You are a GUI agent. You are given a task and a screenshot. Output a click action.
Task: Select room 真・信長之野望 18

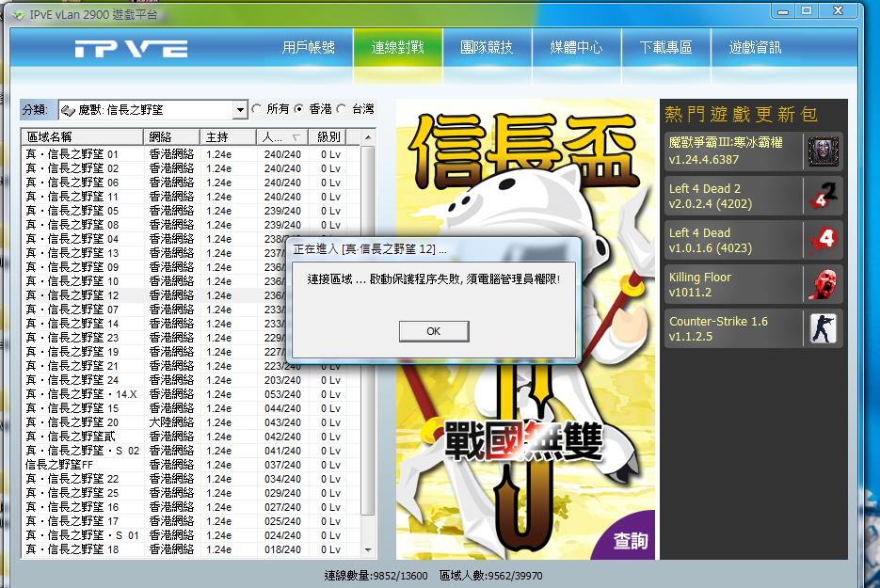[191, 549]
